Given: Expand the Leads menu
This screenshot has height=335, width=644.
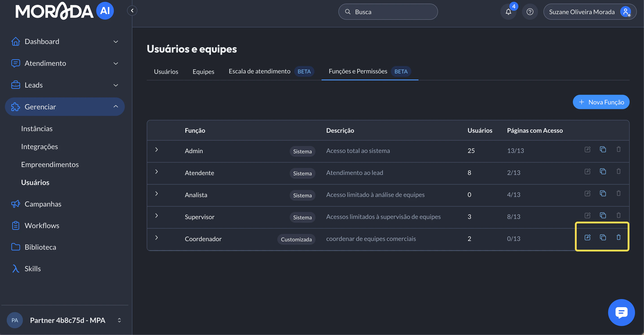Looking at the screenshot, I should click(x=116, y=85).
